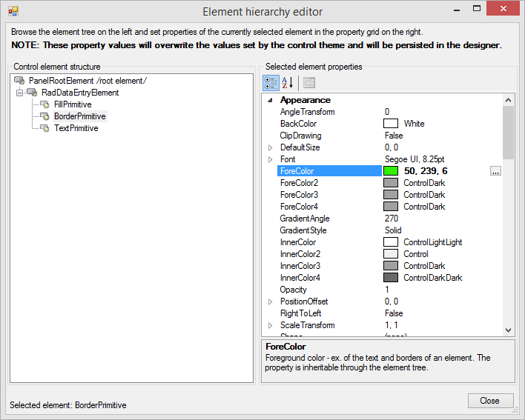Click the InnerColor3 ControlDark swatch

(391, 265)
